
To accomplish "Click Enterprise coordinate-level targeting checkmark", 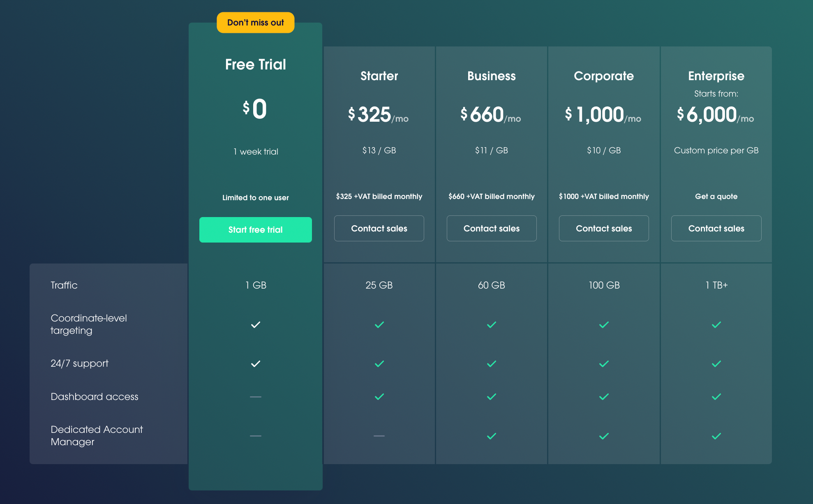I will tap(716, 325).
